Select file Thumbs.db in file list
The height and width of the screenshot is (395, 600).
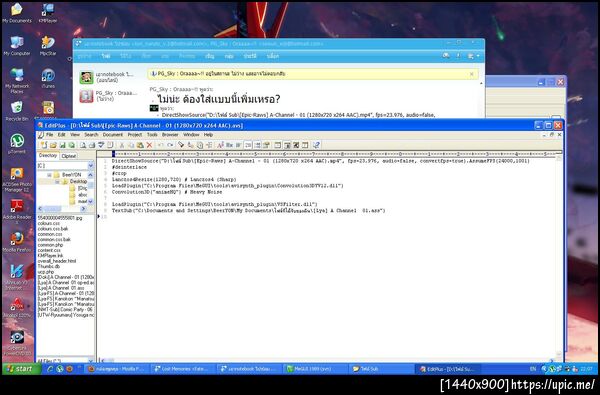coord(49,266)
